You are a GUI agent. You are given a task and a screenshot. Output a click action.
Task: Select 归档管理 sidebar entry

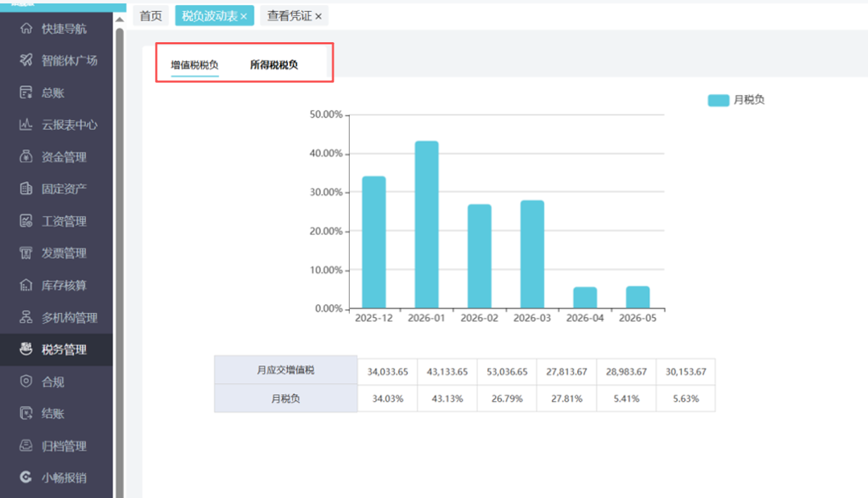[56, 445]
